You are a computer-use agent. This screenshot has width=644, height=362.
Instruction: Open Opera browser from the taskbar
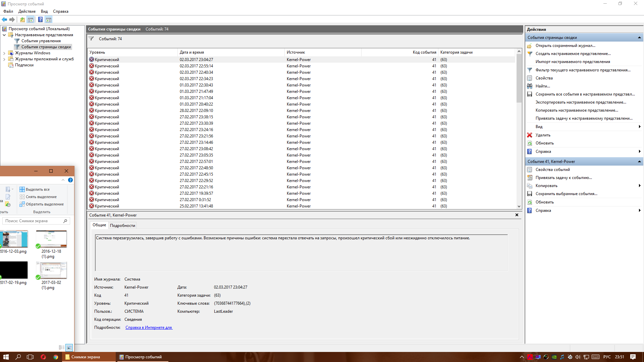tap(43, 357)
